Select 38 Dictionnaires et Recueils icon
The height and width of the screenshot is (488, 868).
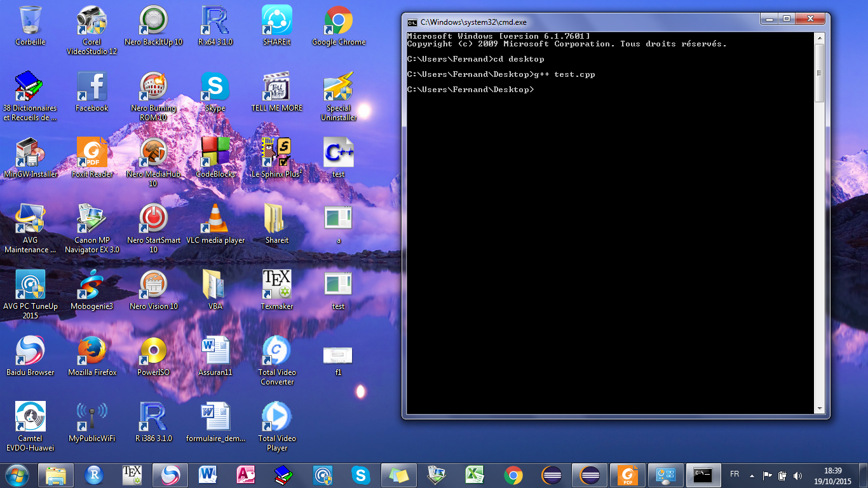pyautogui.click(x=31, y=96)
